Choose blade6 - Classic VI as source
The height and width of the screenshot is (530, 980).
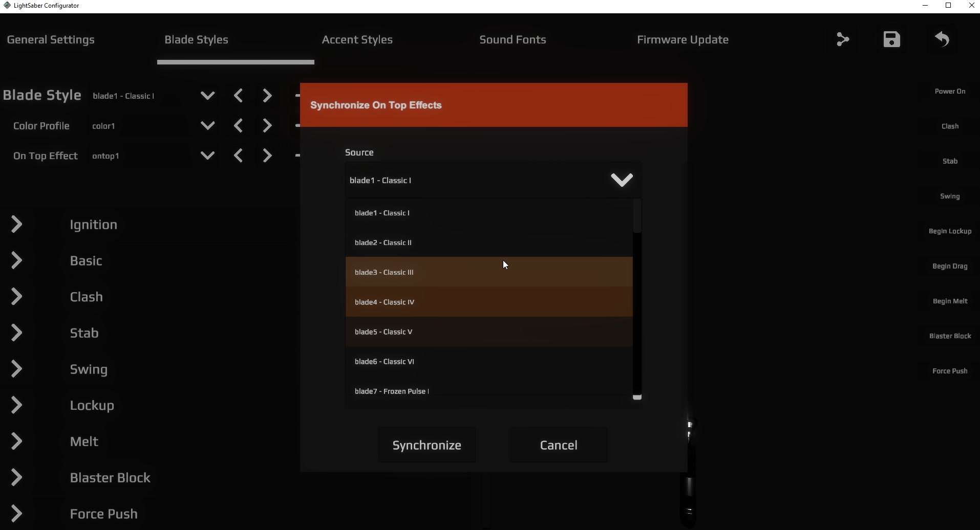coord(489,361)
